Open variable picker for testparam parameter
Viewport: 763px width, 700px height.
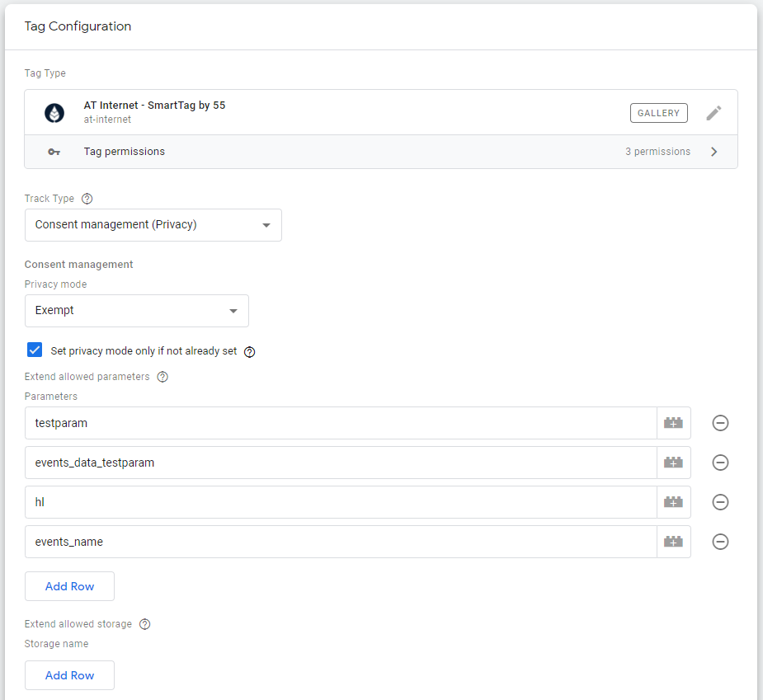click(673, 423)
